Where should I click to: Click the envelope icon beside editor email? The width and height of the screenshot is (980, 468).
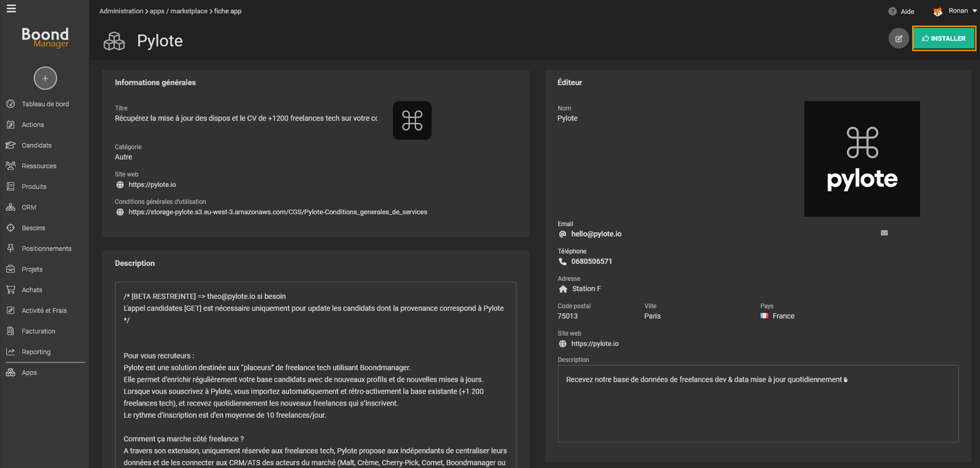tap(884, 233)
